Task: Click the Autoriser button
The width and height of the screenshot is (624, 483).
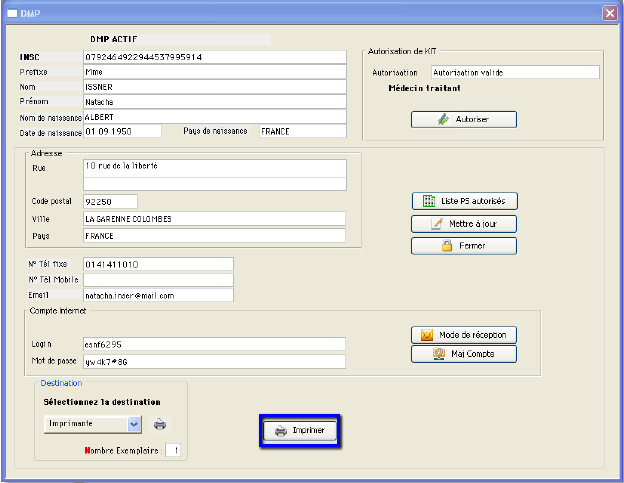Action: (464, 119)
